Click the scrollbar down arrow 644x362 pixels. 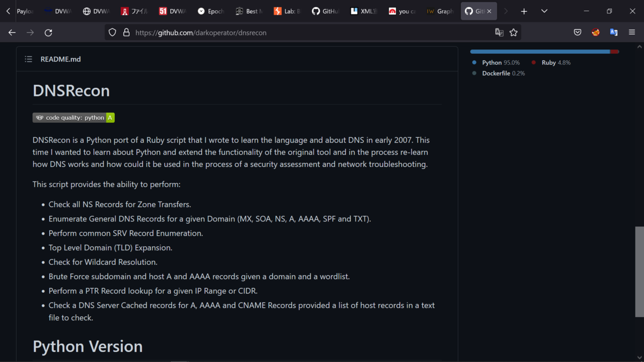point(639,358)
